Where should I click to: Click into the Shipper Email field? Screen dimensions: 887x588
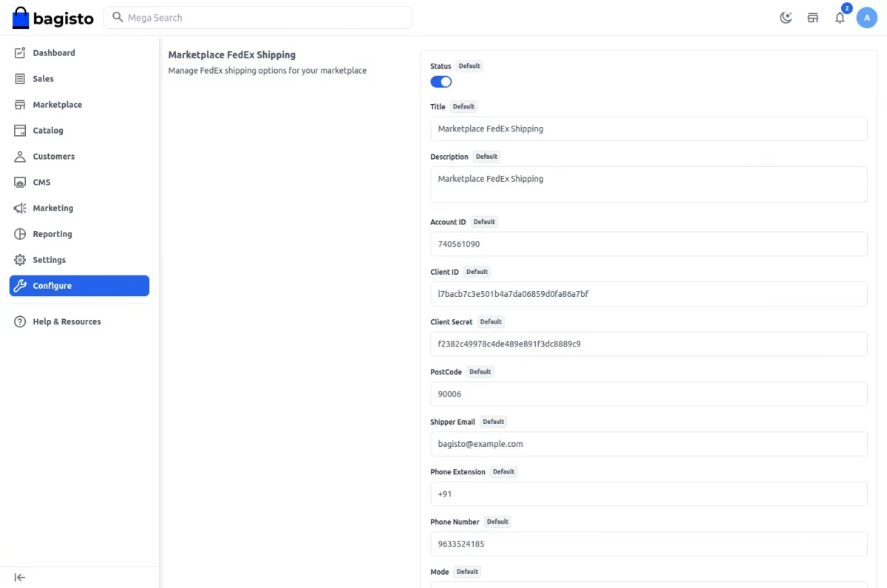click(x=649, y=444)
